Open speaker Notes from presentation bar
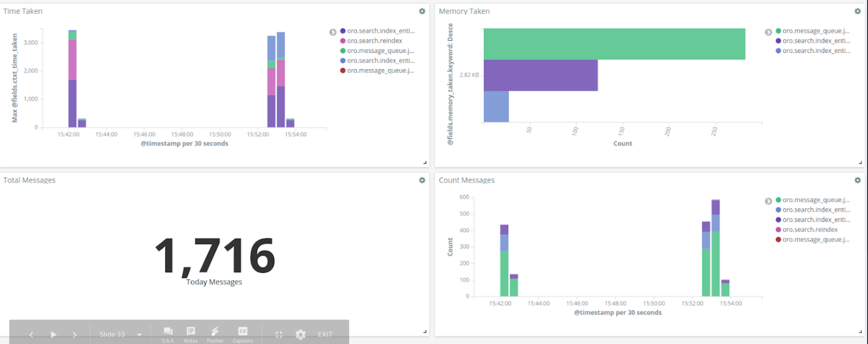The width and height of the screenshot is (868, 344). (x=191, y=334)
